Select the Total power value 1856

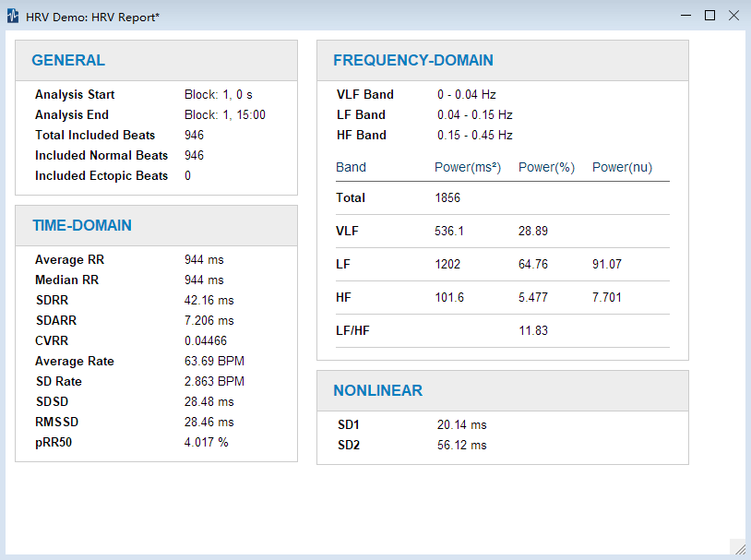pos(447,198)
